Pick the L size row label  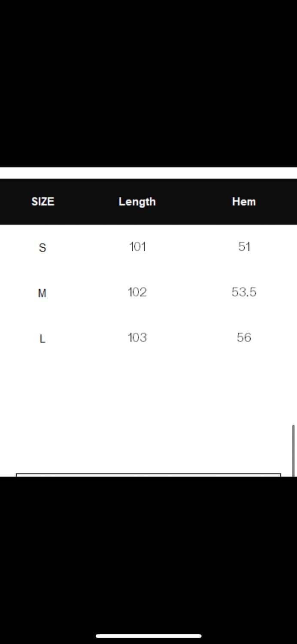click(42, 339)
